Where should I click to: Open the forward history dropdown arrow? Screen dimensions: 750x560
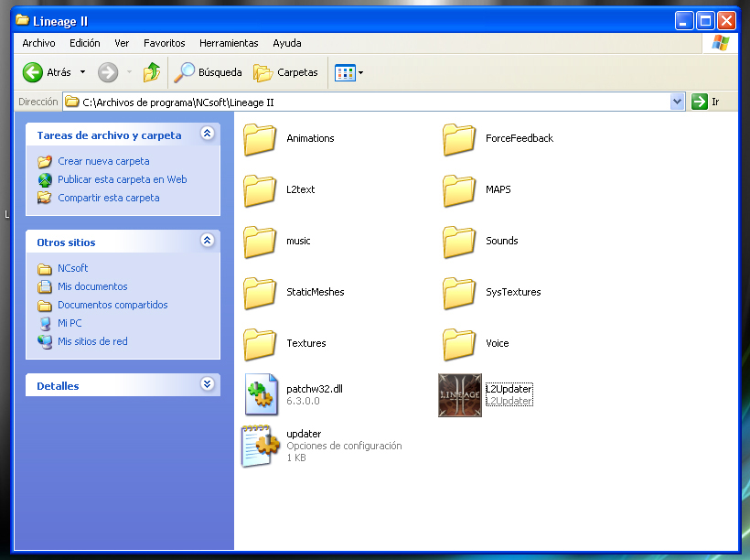coord(129,72)
